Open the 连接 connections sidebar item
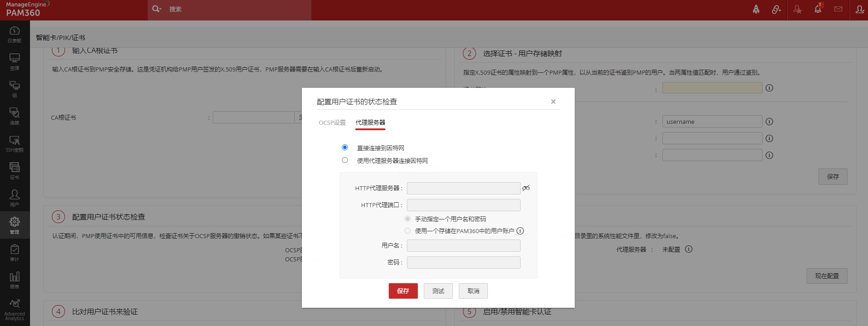This screenshot has height=326, width=868. coord(15,117)
